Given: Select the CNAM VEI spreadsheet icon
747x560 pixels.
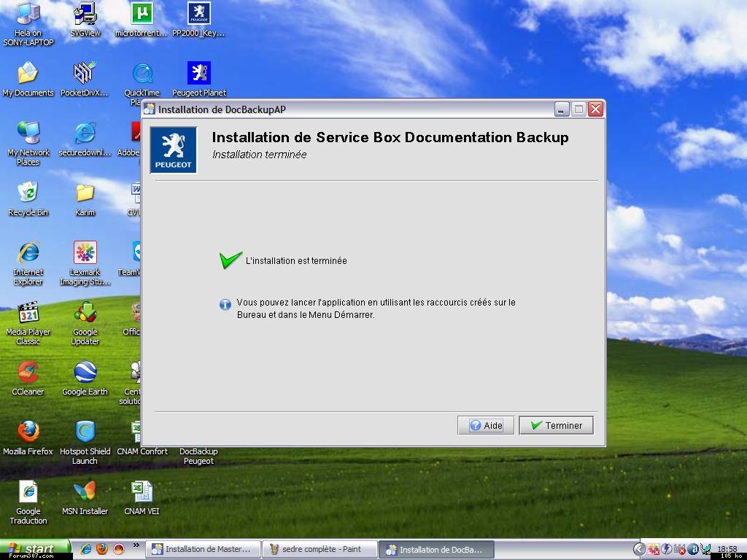Looking at the screenshot, I should tap(142, 497).
